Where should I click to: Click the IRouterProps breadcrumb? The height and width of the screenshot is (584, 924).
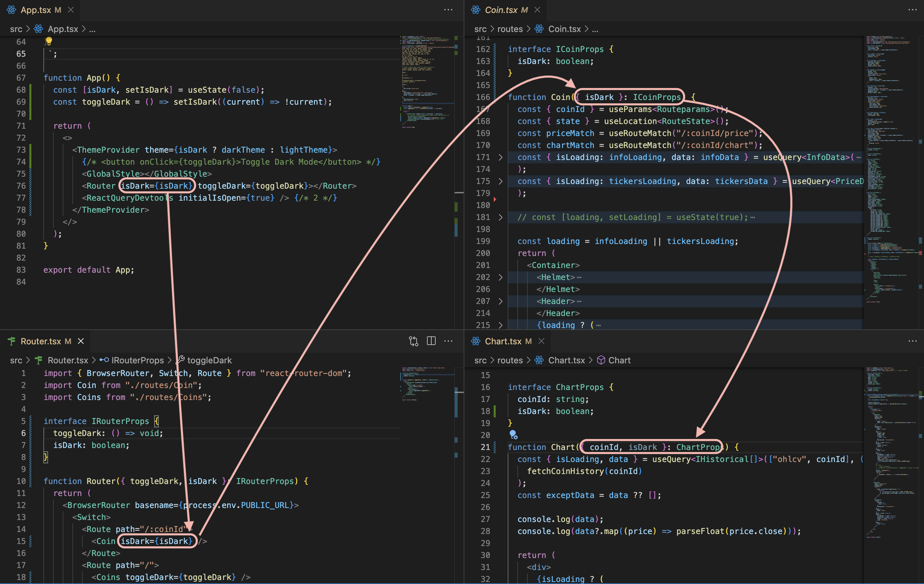pyautogui.click(x=137, y=360)
